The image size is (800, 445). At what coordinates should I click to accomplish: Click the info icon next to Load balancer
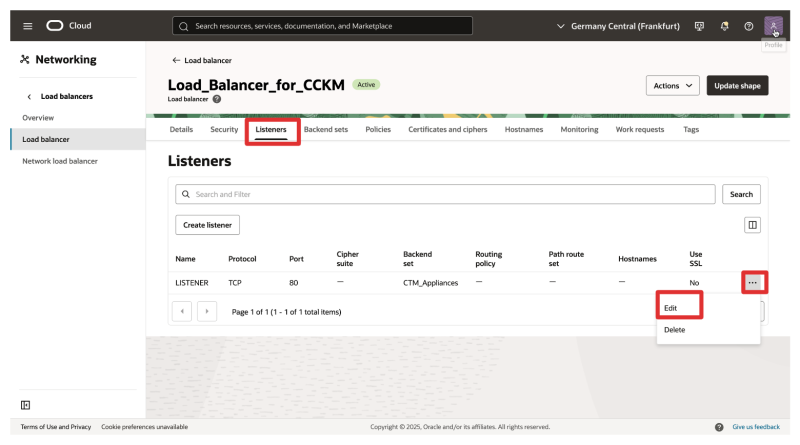click(x=217, y=99)
